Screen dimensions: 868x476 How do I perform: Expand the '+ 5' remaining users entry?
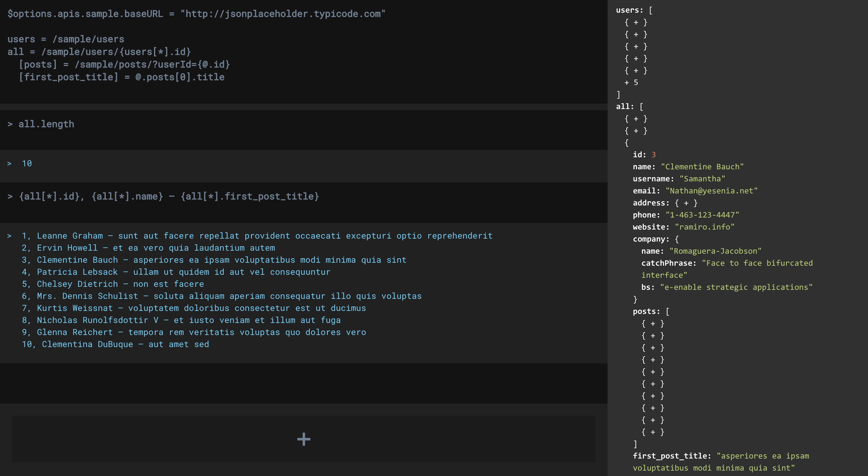point(631,83)
